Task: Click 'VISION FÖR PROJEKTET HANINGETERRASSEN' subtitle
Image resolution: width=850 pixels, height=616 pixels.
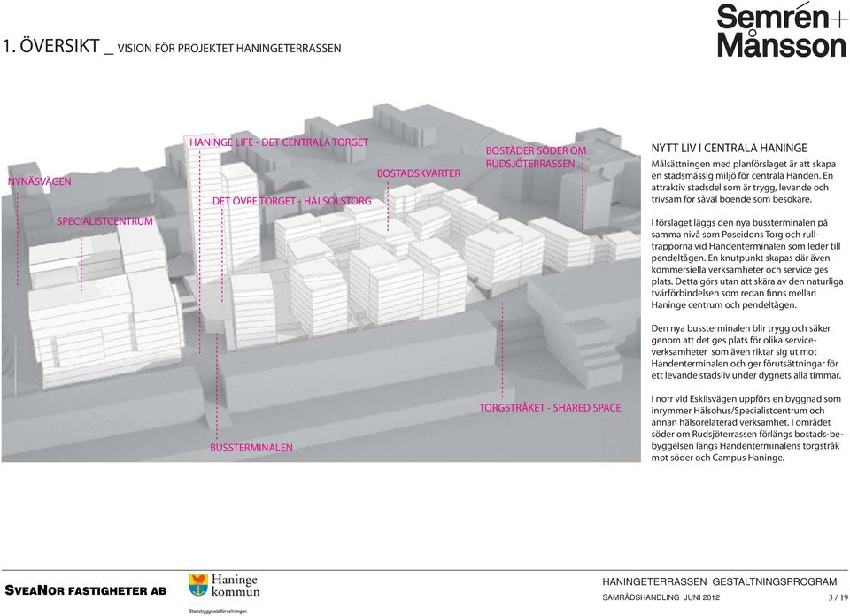Action: click(229, 48)
